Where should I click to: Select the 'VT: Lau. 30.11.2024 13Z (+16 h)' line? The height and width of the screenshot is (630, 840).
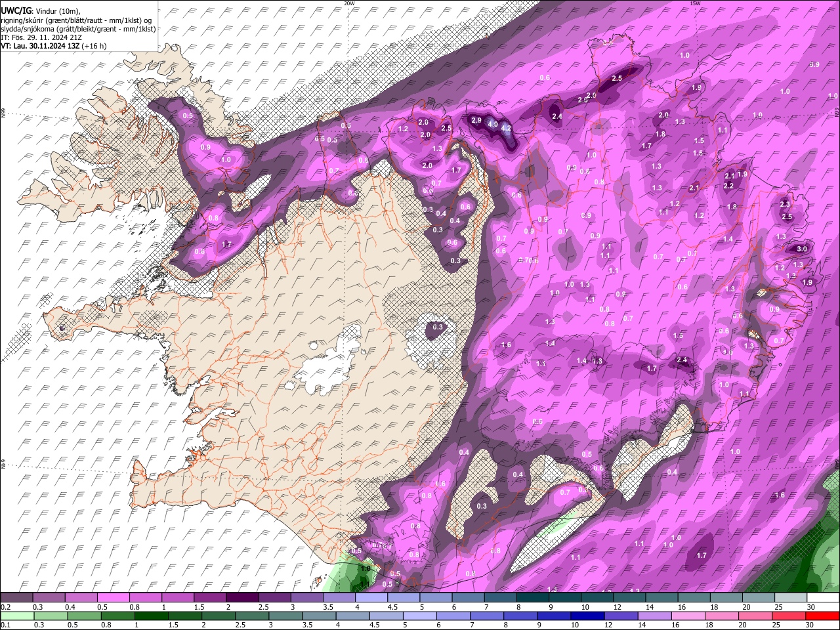pos(53,47)
